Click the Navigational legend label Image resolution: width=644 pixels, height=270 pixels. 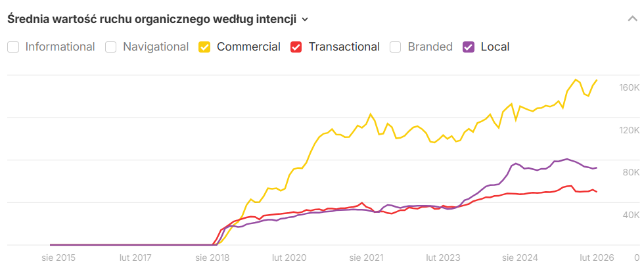tap(156, 47)
